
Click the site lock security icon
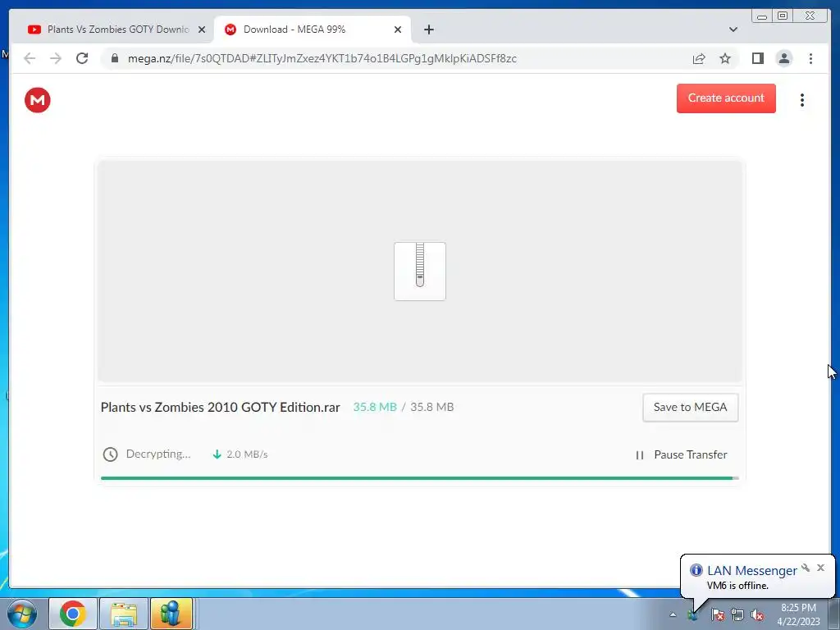[x=114, y=58]
